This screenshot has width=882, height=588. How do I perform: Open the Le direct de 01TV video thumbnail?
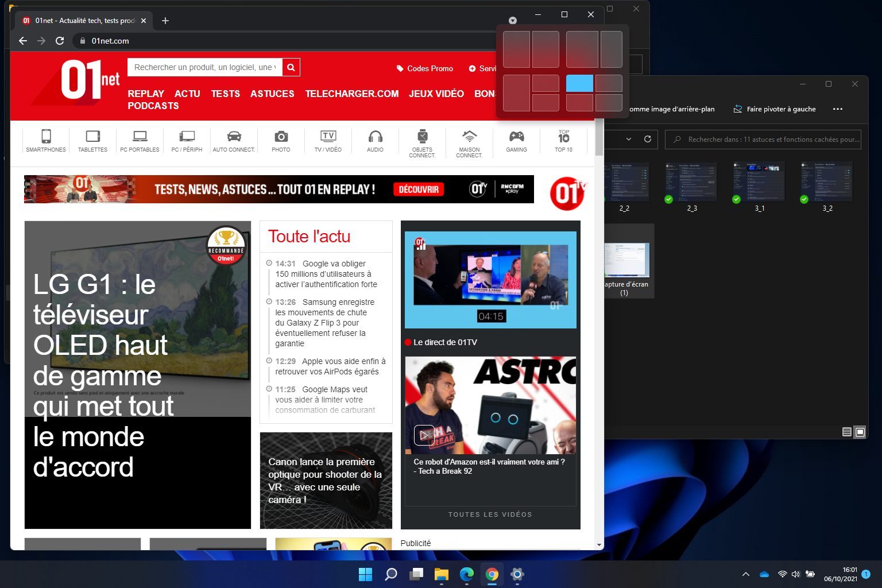point(490,280)
